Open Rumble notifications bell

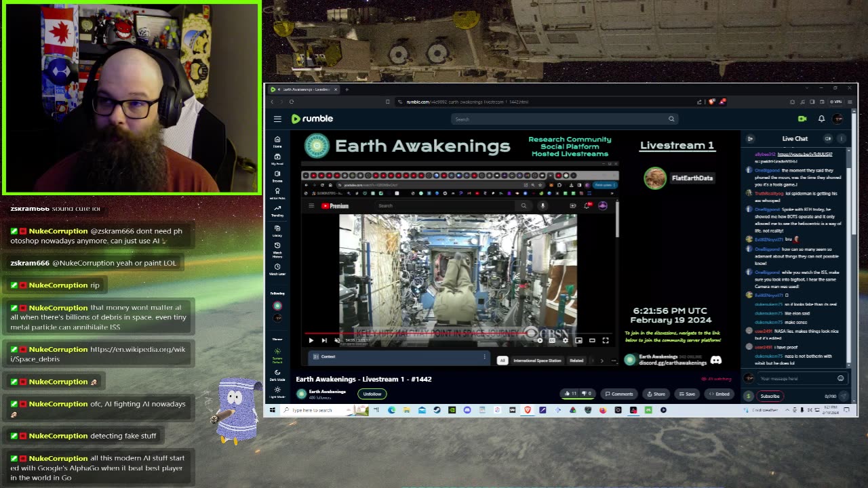pyautogui.click(x=821, y=119)
